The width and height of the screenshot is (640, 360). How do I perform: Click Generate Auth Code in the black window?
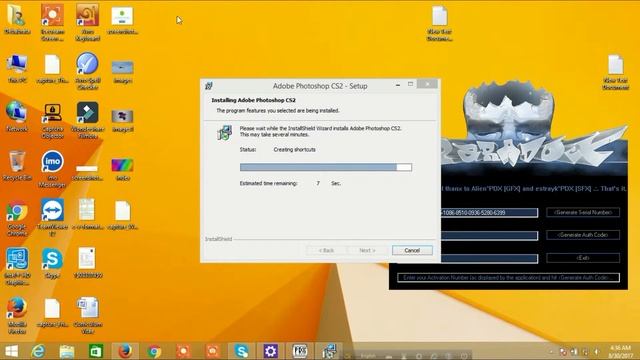[x=583, y=235]
